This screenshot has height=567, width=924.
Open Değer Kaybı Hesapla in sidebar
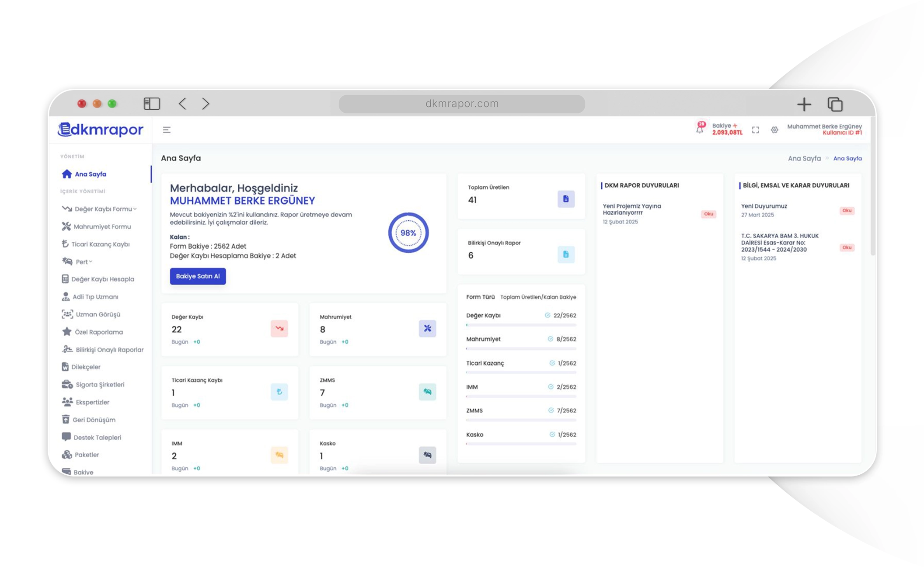pyautogui.click(x=98, y=279)
